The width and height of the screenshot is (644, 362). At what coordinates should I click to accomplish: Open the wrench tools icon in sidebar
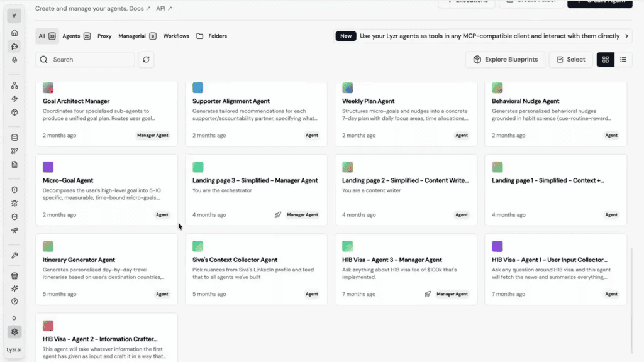[14, 256]
